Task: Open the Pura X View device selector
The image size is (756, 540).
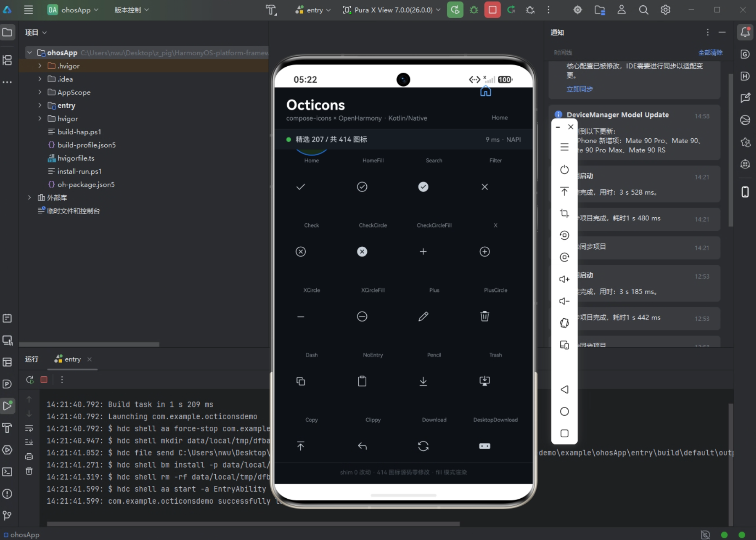Action: tap(391, 10)
